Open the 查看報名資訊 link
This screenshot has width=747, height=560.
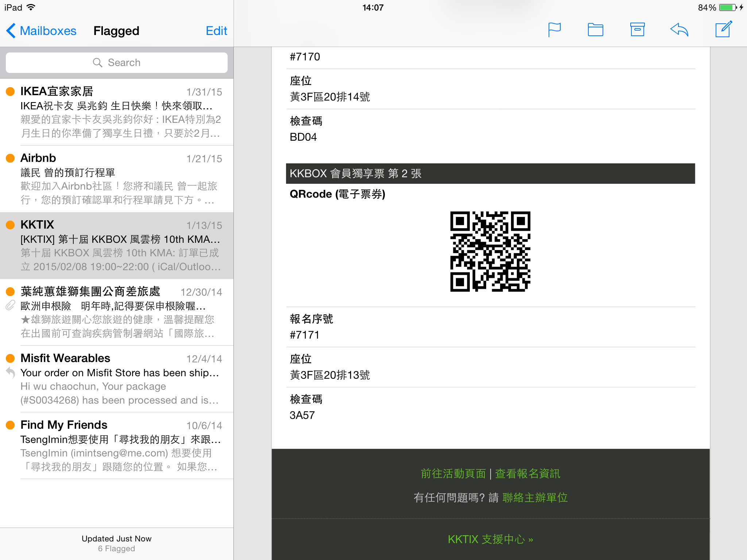527,474
